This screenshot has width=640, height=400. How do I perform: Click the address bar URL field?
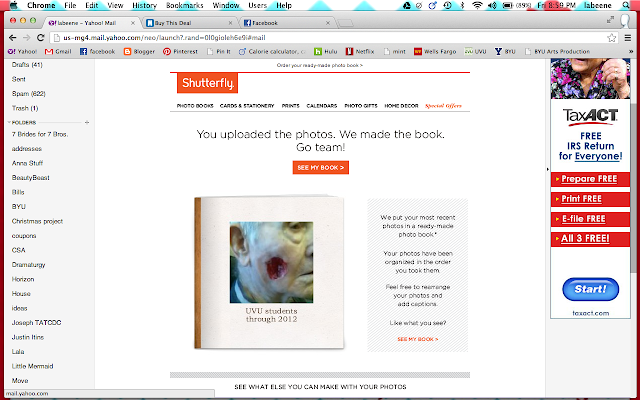[x=327, y=38]
